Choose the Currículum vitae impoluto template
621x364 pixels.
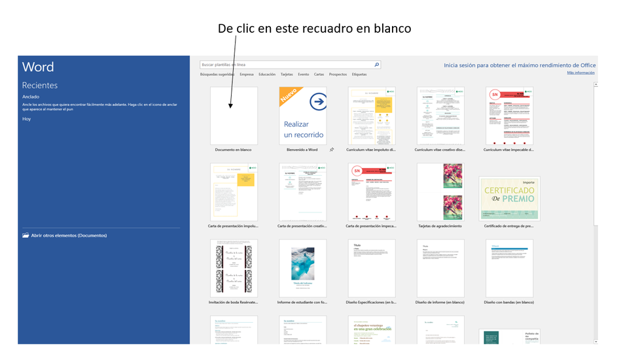[x=372, y=116]
